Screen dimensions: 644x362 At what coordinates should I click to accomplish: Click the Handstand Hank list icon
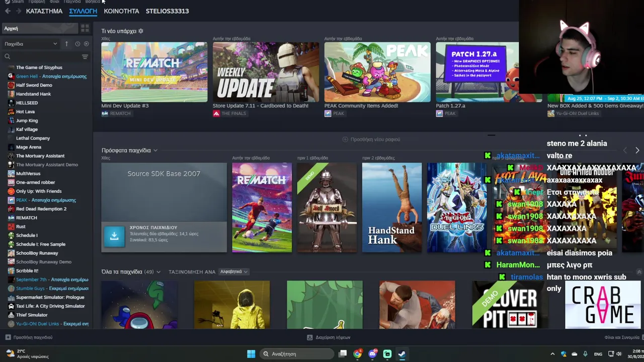(11, 94)
